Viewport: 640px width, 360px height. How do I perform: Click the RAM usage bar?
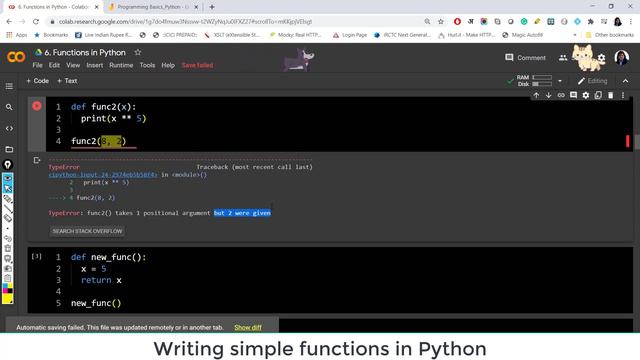[x=542, y=78]
